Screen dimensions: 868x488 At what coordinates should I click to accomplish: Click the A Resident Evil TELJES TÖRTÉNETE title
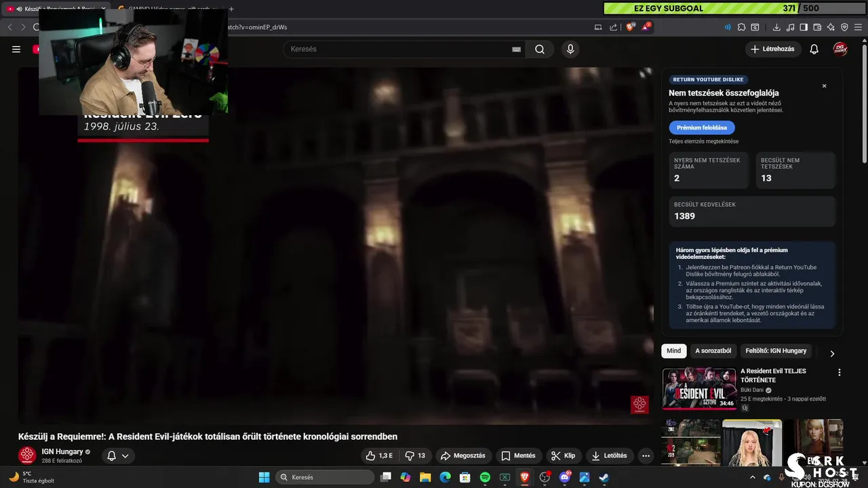click(x=773, y=375)
